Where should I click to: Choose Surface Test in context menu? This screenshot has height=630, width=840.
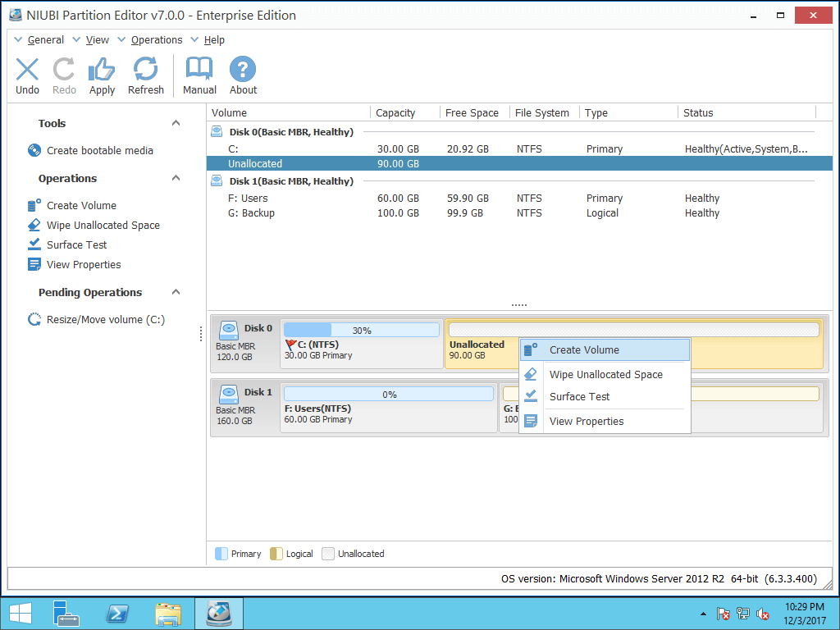pyautogui.click(x=605, y=396)
